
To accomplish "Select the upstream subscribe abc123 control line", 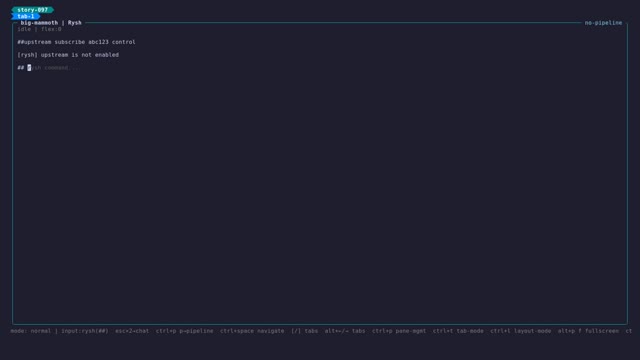I will 76,42.
